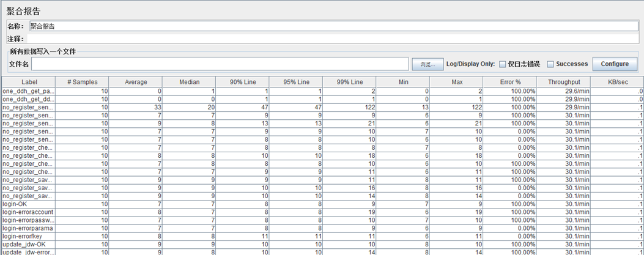Click the Max cell showing 16

(x=457, y=188)
